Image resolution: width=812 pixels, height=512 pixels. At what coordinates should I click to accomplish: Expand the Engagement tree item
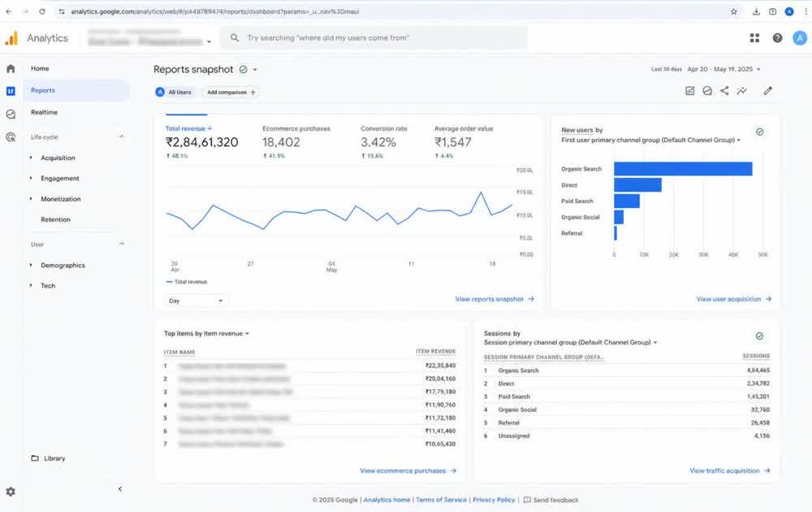[31, 178]
